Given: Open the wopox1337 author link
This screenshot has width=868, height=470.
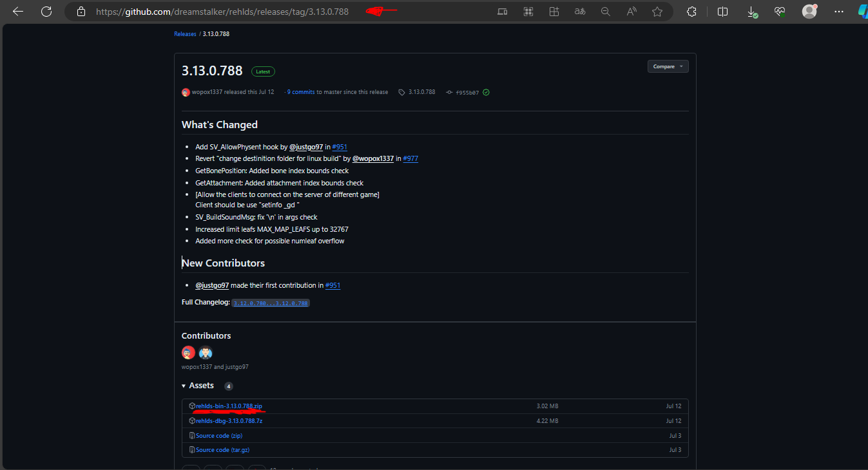Looking at the screenshot, I should pos(207,92).
